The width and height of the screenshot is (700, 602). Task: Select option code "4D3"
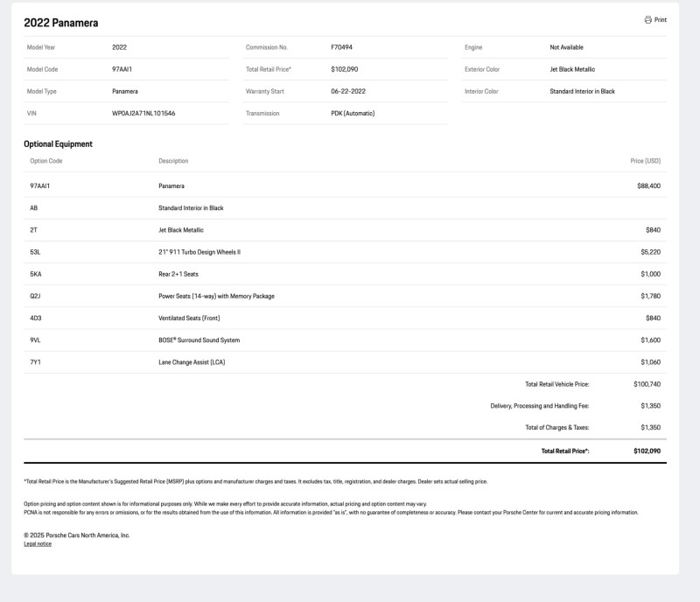coord(36,318)
